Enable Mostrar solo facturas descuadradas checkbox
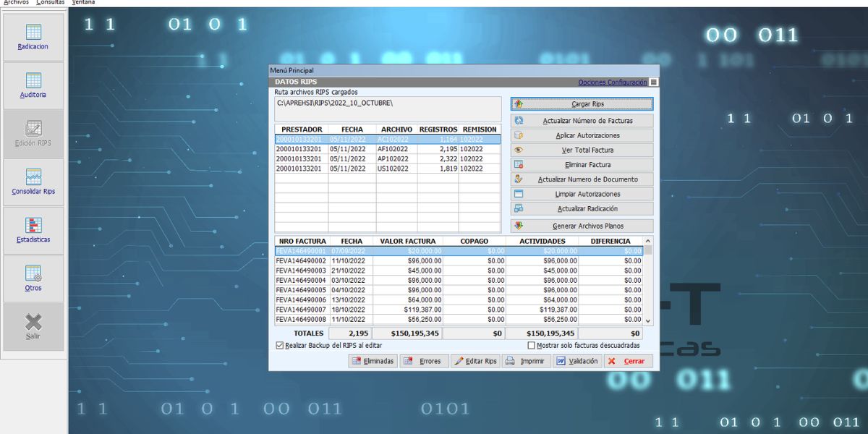The image size is (868, 434). (532, 346)
